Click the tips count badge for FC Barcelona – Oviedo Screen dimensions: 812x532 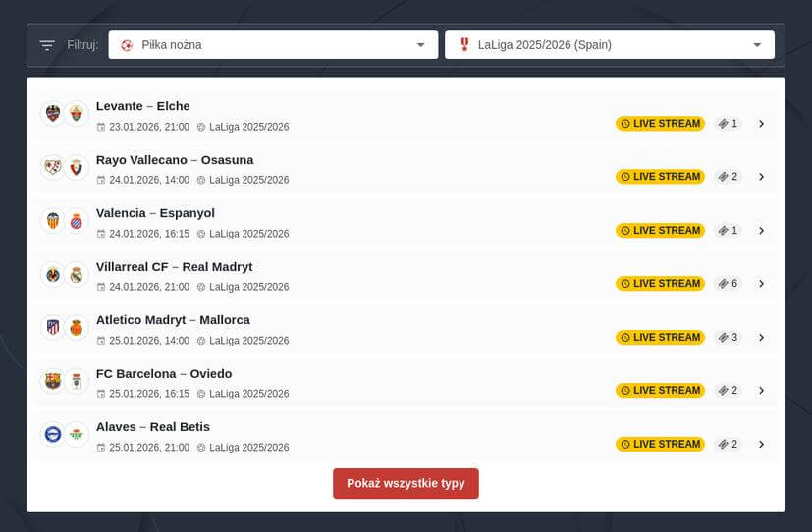(728, 391)
